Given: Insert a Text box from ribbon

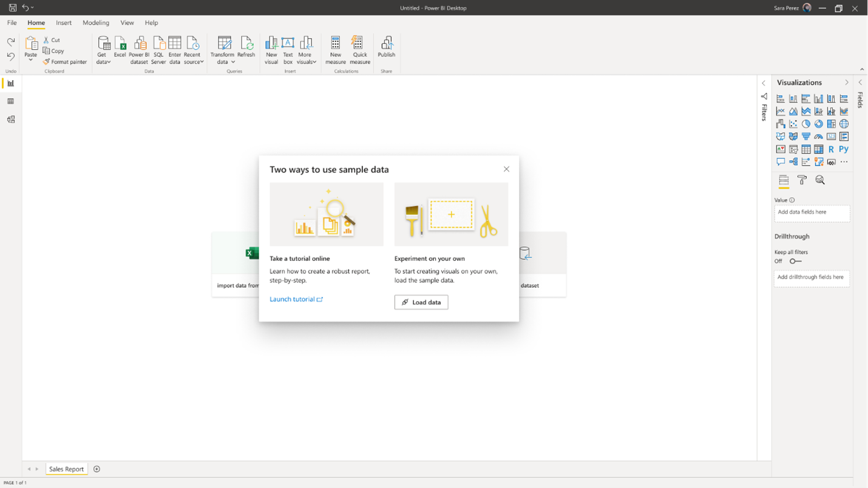Looking at the screenshot, I should click(x=288, y=50).
